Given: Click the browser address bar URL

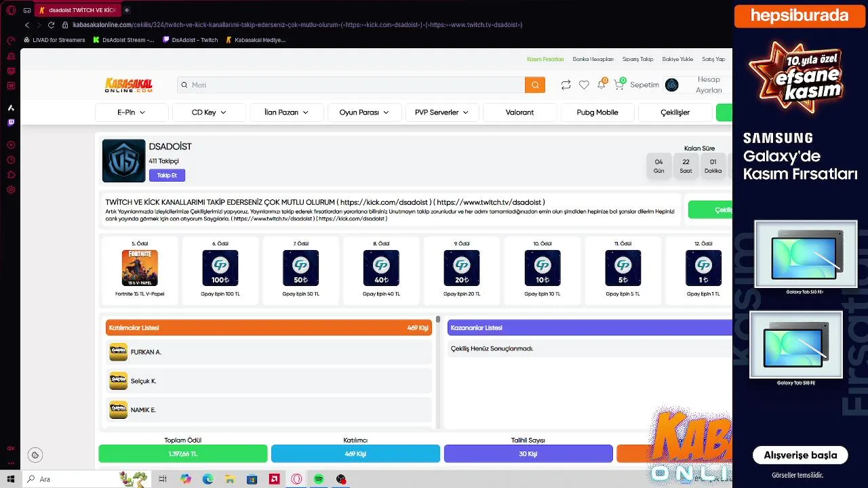Looking at the screenshot, I should (297, 24).
